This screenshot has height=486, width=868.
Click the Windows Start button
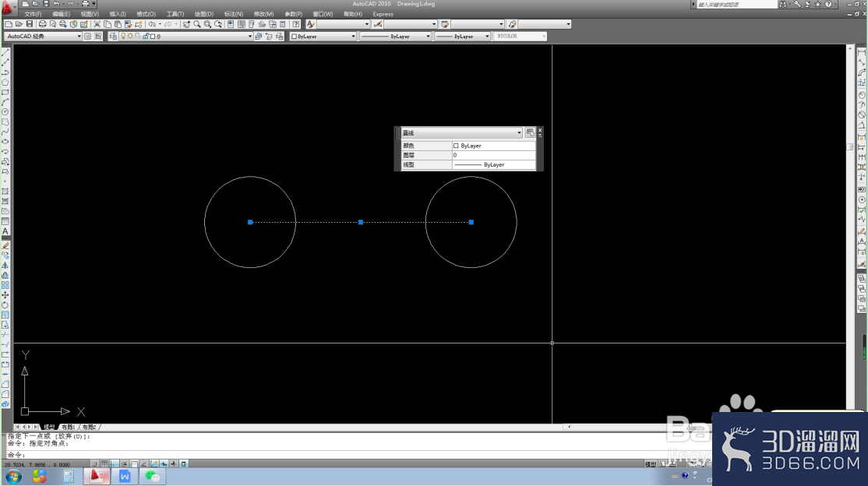pos(13,476)
